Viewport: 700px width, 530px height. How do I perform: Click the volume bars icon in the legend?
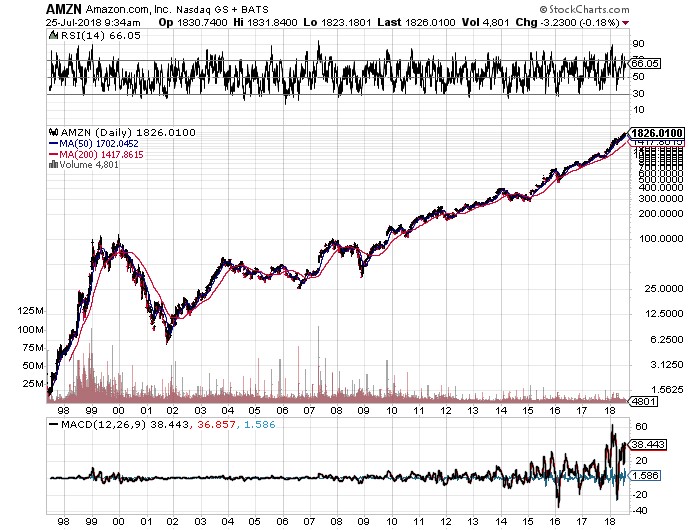[53, 164]
